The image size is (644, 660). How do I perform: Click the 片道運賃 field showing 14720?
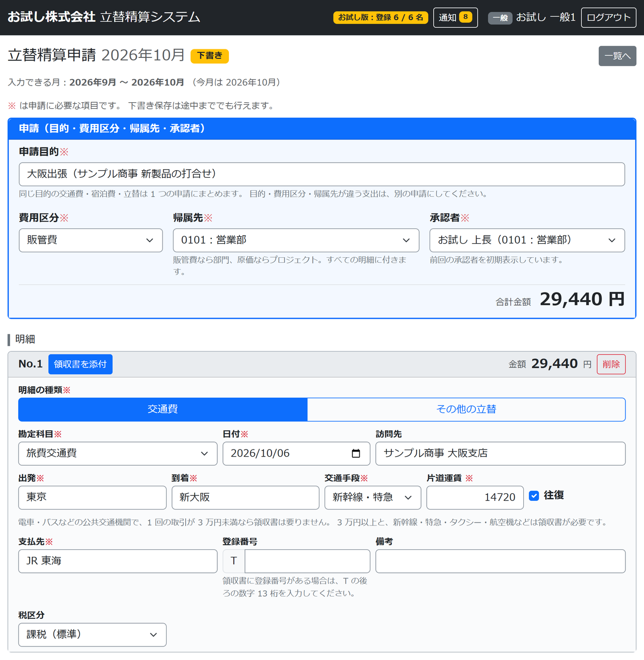(x=475, y=497)
